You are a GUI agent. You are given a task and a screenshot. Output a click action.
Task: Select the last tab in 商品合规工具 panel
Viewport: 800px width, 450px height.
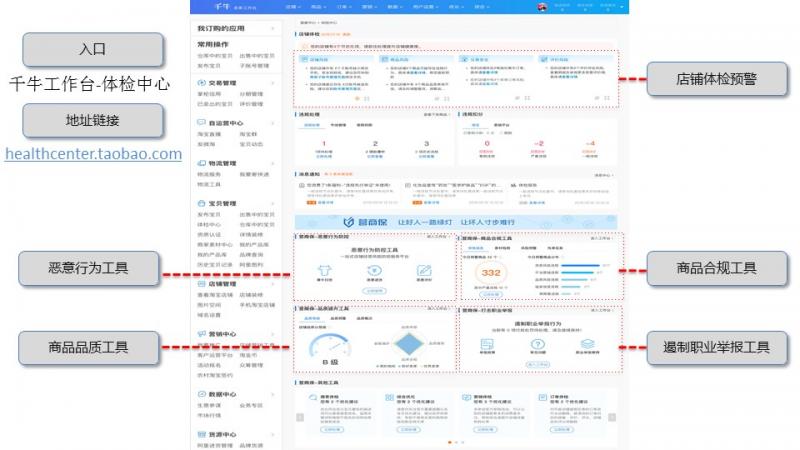coord(555,248)
